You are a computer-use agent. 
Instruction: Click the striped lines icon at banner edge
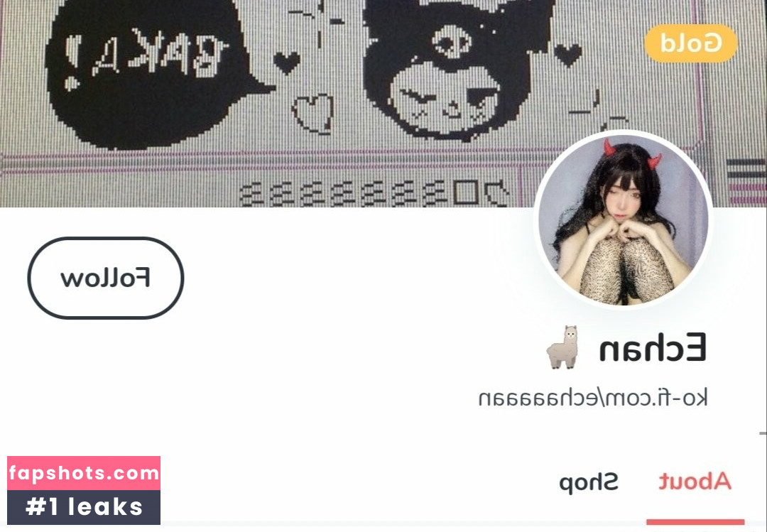[x=747, y=181]
